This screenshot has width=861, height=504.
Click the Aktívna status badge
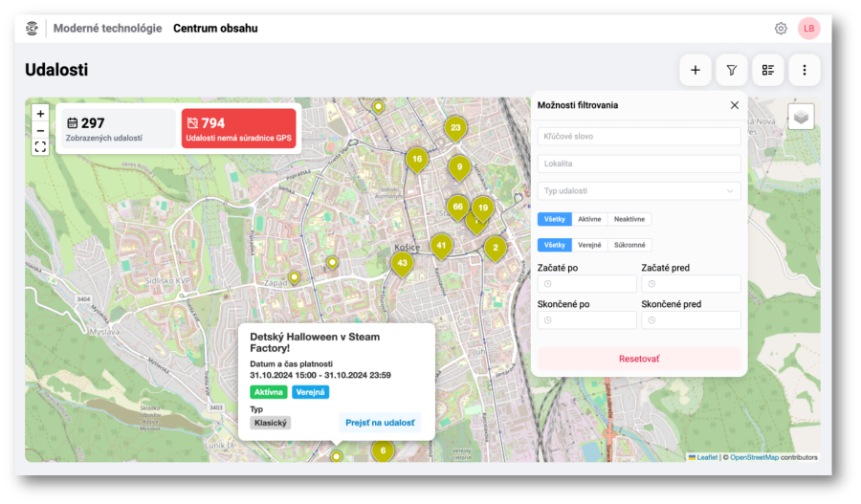[269, 392]
